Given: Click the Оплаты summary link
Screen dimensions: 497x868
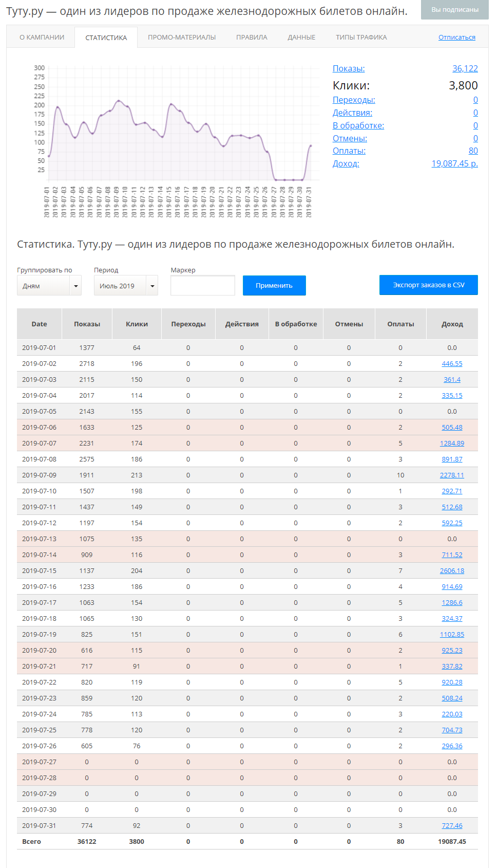Looking at the screenshot, I should (349, 151).
